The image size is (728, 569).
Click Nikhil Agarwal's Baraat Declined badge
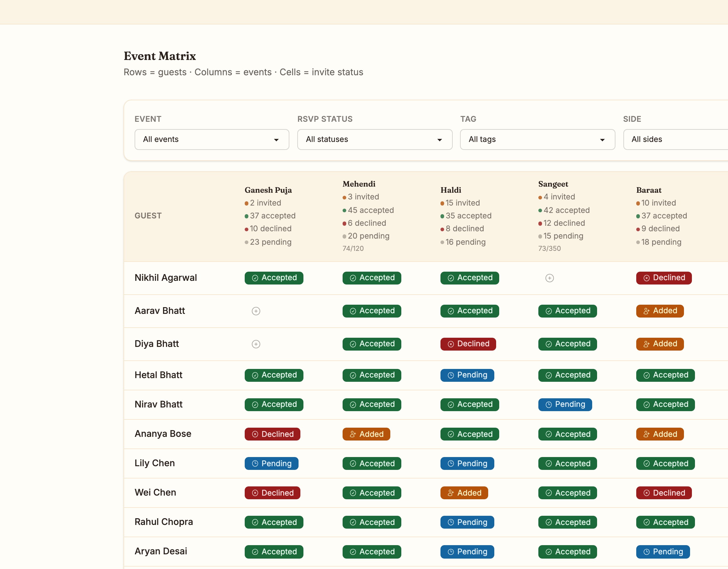[664, 278]
